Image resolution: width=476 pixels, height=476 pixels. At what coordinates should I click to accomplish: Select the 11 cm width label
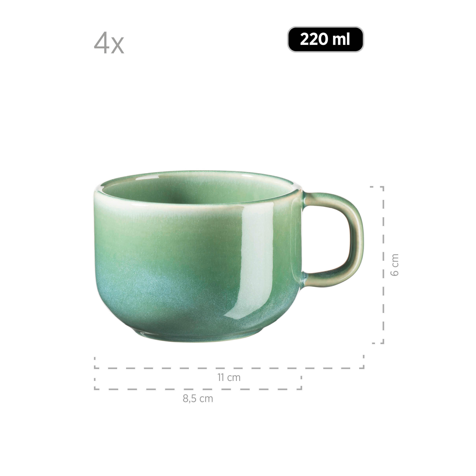[229, 377]
